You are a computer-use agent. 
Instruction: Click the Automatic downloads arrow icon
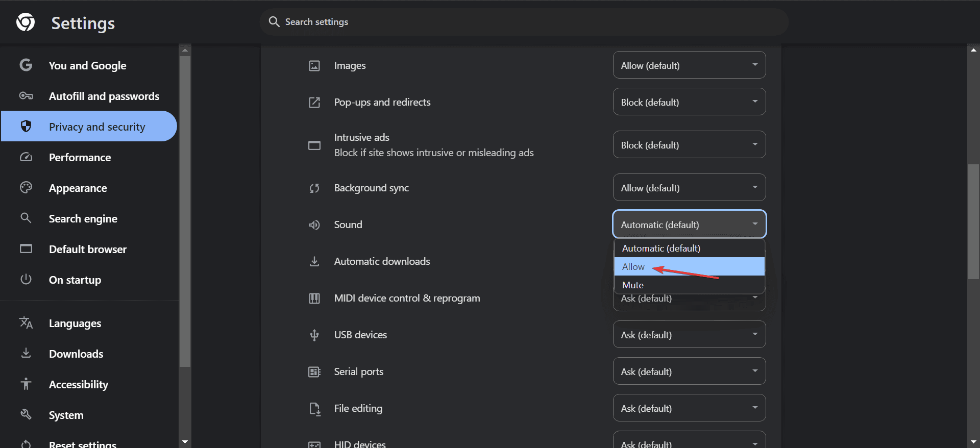click(x=314, y=261)
